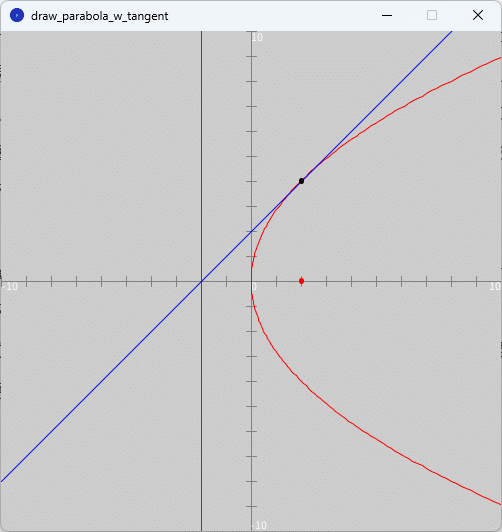Minimize the draw_parabola_w_tangent window

coord(387,15)
